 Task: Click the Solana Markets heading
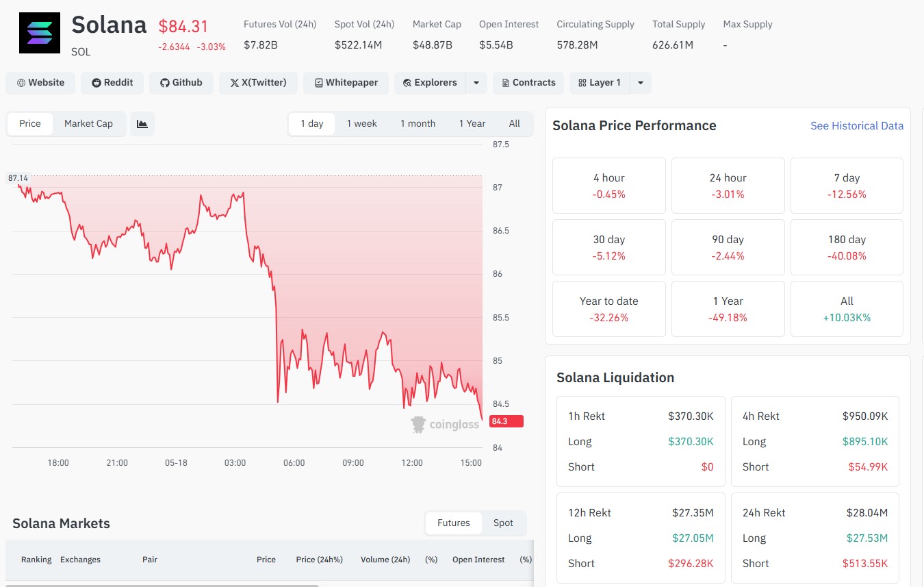(x=61, y=524)
